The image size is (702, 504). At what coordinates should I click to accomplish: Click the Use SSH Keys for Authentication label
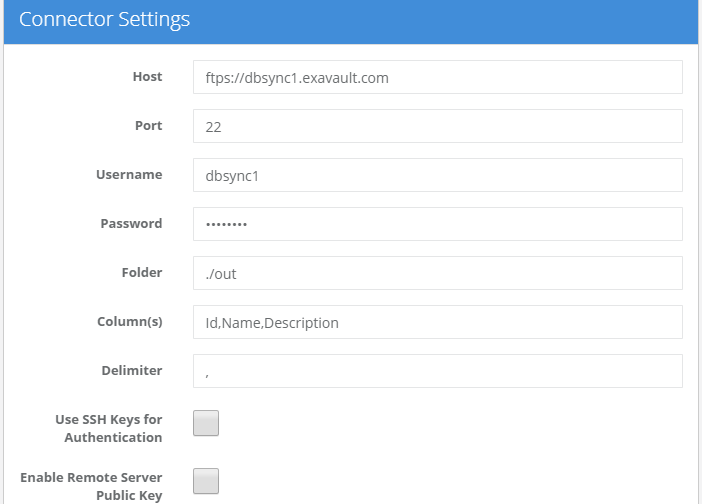coord(108,428)
